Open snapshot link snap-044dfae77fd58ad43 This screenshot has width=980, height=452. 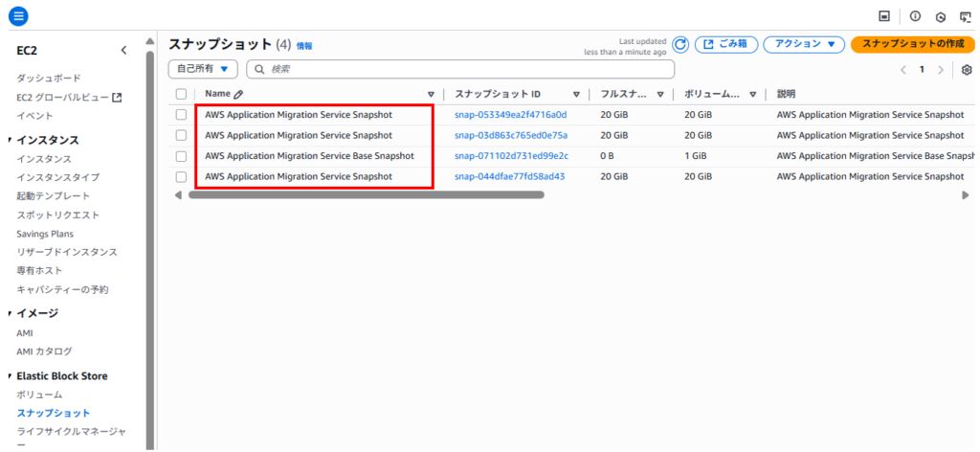click(509, 176)
